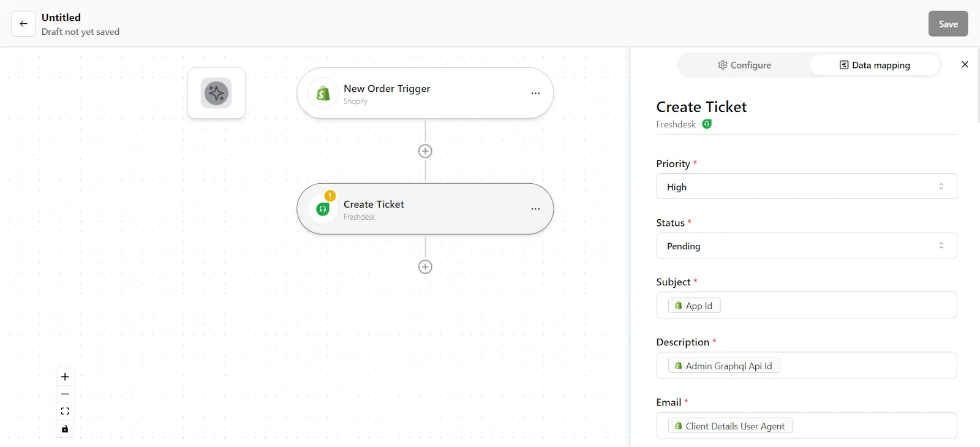Select the New Order Trigger node
Screen dimensions: 980x447
pyautogui.click(x=425, y=93)
